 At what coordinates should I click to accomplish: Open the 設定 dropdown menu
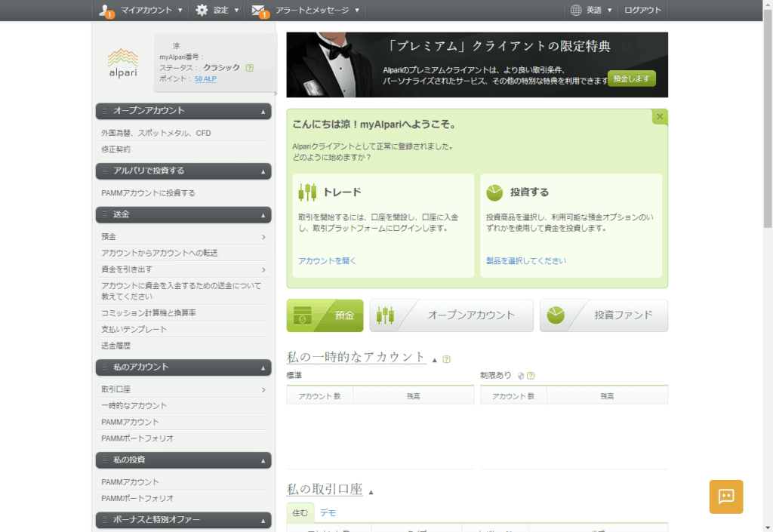pos(217,11)
